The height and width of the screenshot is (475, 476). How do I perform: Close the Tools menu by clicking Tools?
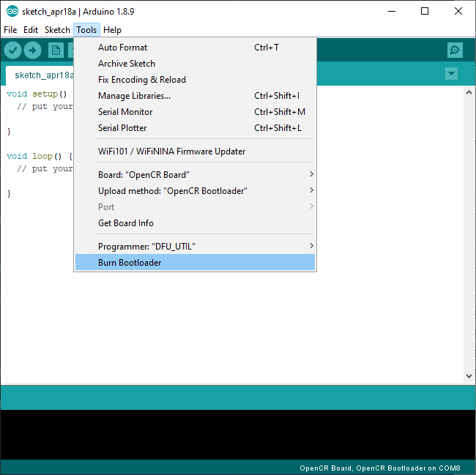point(86,30)
